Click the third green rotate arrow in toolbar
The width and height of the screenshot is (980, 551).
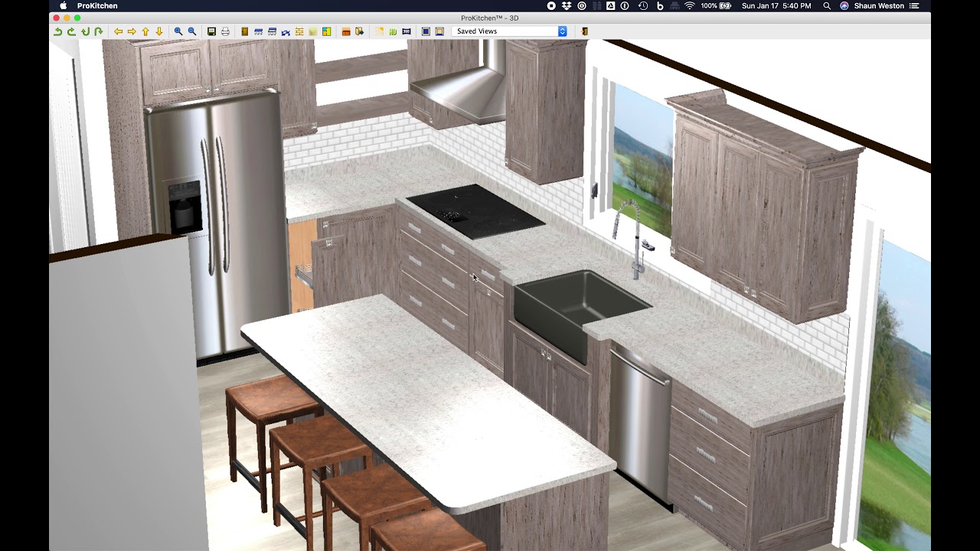coord(85,31)
